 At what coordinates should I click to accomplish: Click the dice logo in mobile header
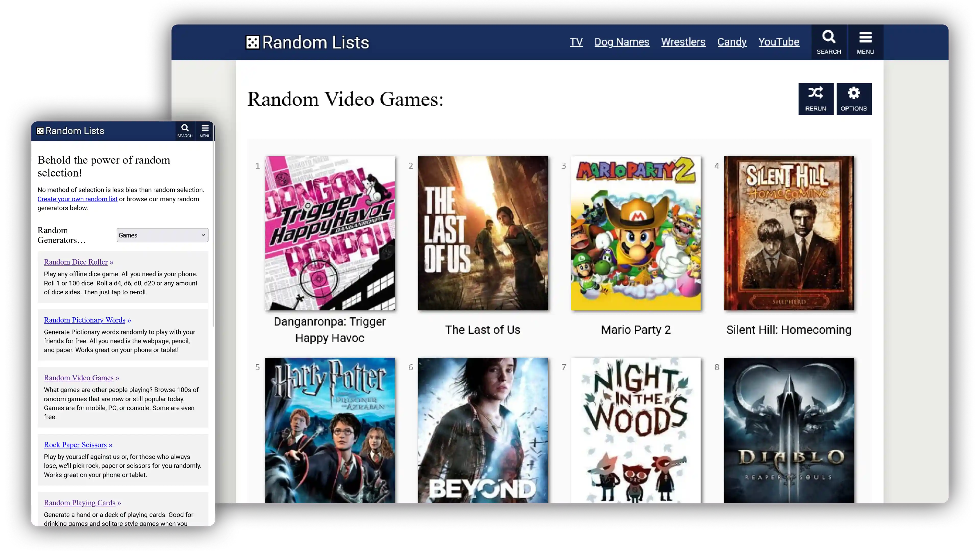click(40, 131)
